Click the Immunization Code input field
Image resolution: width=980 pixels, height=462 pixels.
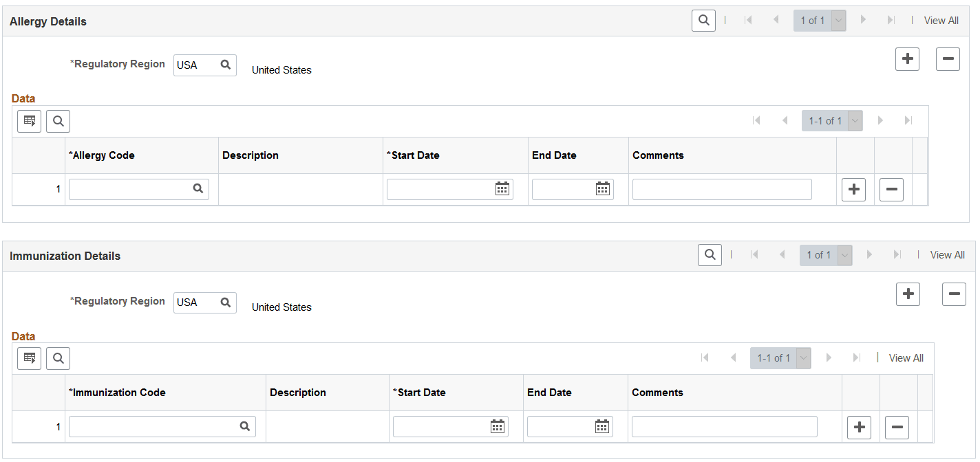coord(154,426)
